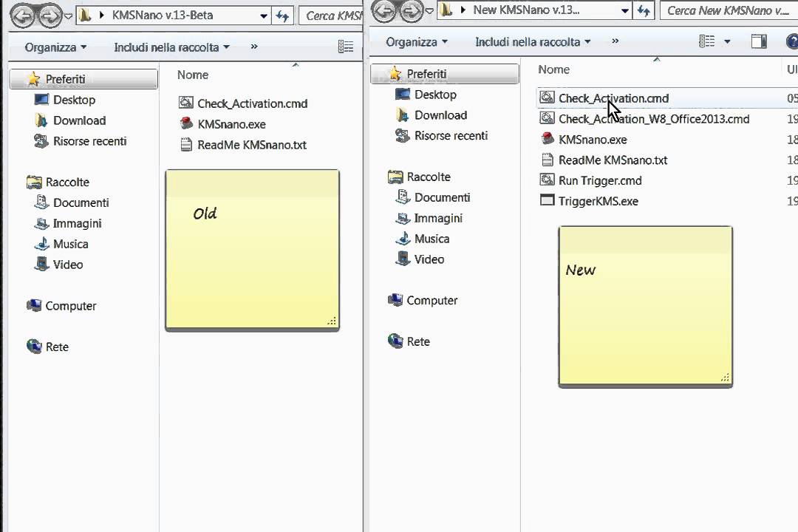Select Download in right window sidebar
This screenshot has width=798, height=532.
click(x=432, y=115)
